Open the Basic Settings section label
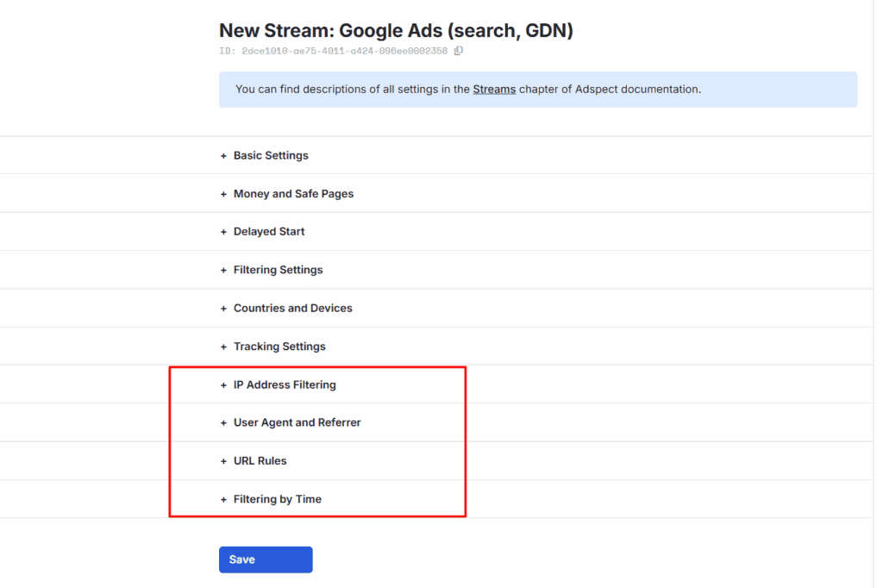883x588 pixels. (x=271, y=156)
